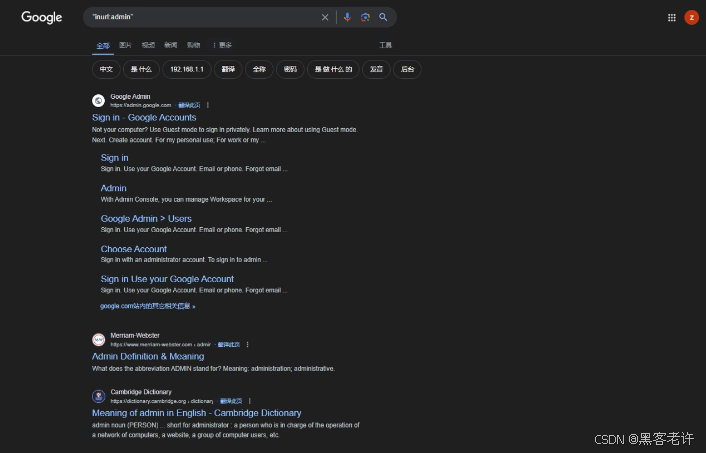Viewport: 706px width, 453px height.
Task: Click the dictionary.cambridge.org URL text
Action: coord(162,401)
